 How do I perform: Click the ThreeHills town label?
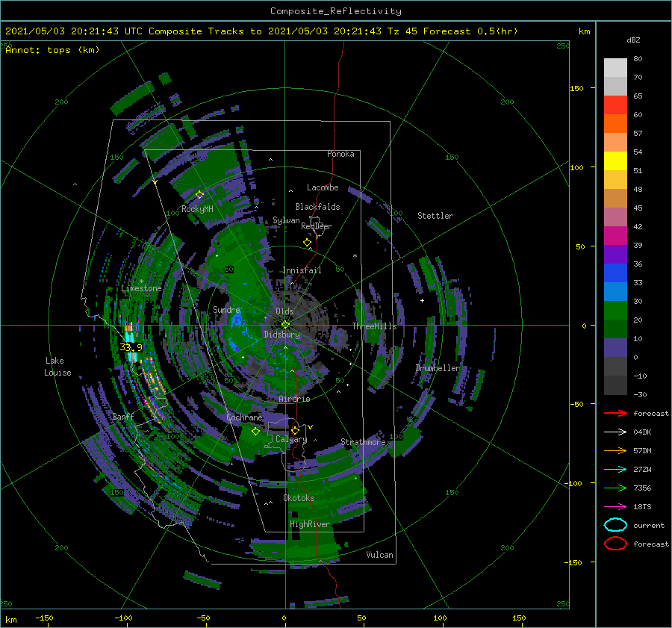pos(375,326)
